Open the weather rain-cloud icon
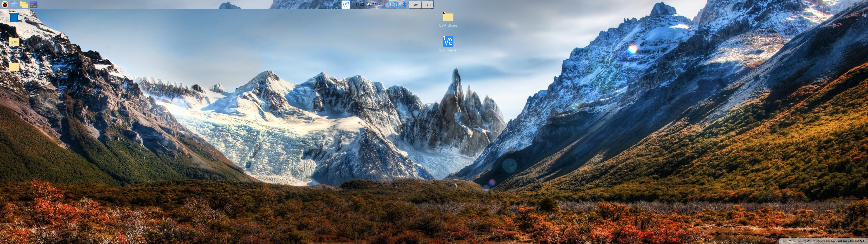868x244 pixels. click(x=369, y=5)
